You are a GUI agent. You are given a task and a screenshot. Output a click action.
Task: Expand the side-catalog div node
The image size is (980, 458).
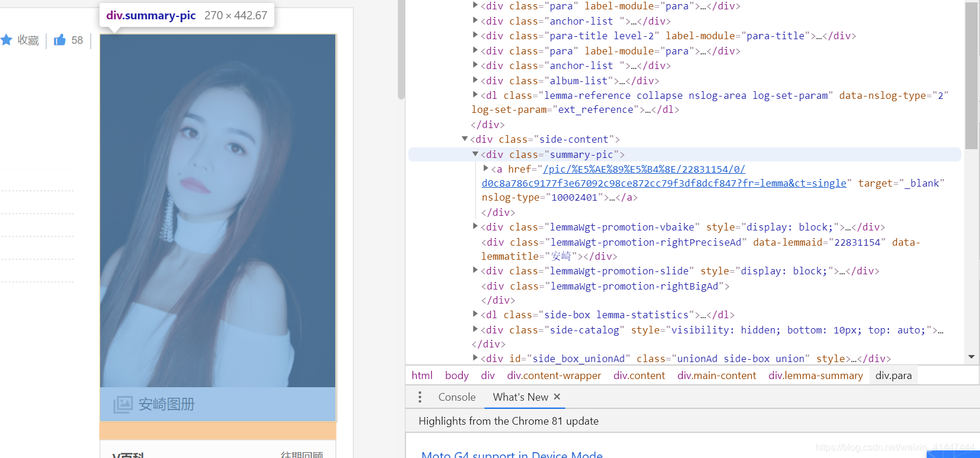[475, 330]
